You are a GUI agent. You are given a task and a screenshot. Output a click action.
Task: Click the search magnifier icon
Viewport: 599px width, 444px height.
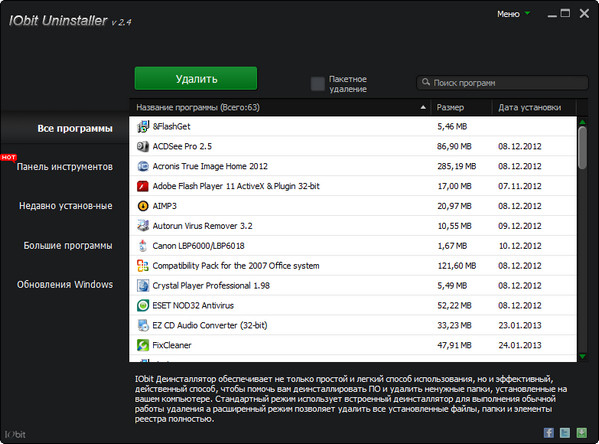point(426,82)
